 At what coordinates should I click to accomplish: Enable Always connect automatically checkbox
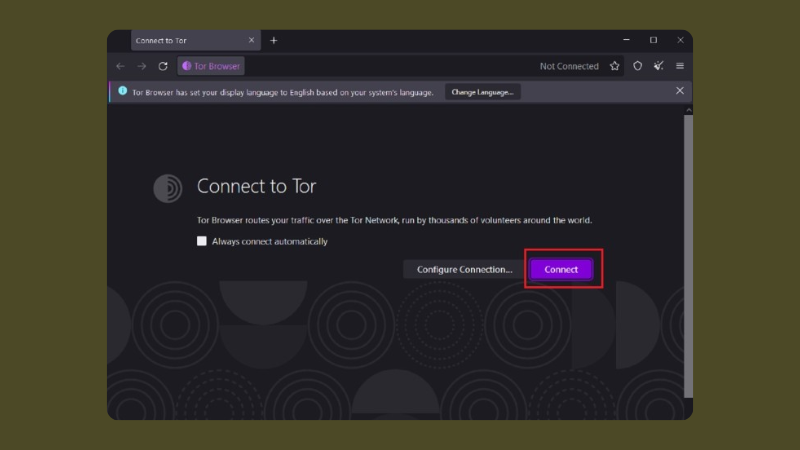point(202,241)
